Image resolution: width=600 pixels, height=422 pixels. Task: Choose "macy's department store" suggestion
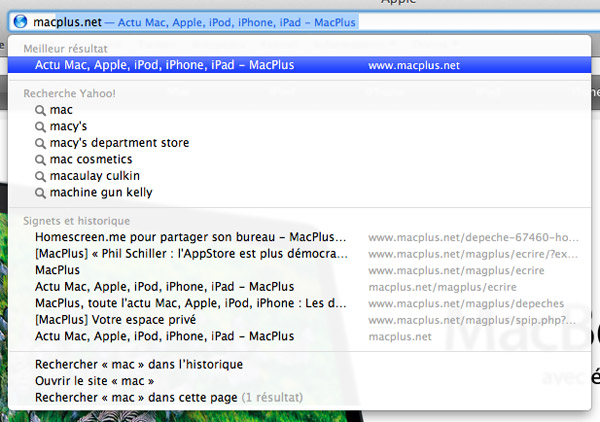pos(300,143)
